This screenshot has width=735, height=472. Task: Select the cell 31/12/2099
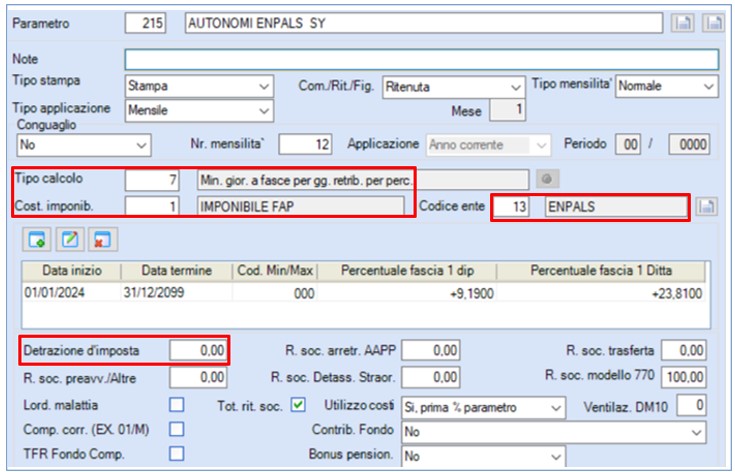pyautogui.click(x=177, y=293)
